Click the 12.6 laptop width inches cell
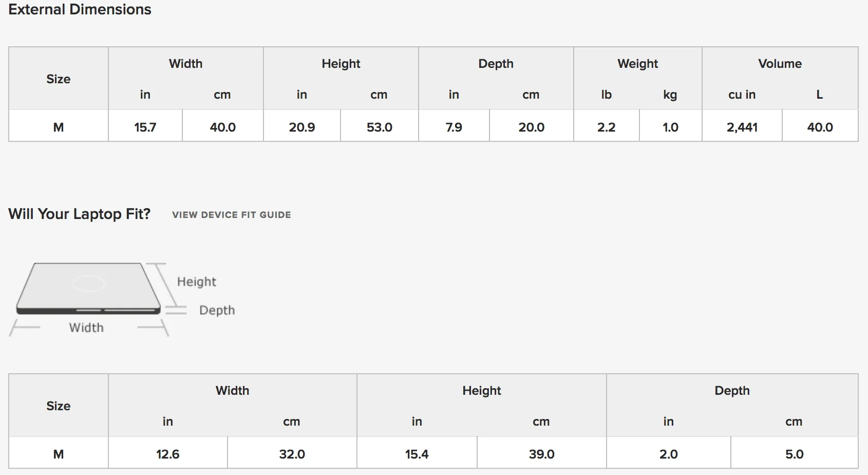Viewport: 868px width, 475px height. pyautogui.click(x=168, y=454)
